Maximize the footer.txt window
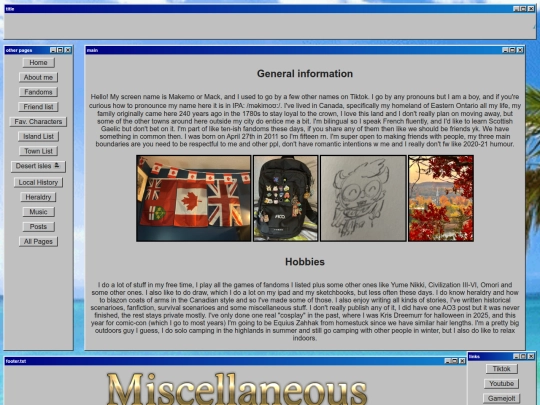The width and height of the screenshot is (540, 405). [x=455, y=361]
